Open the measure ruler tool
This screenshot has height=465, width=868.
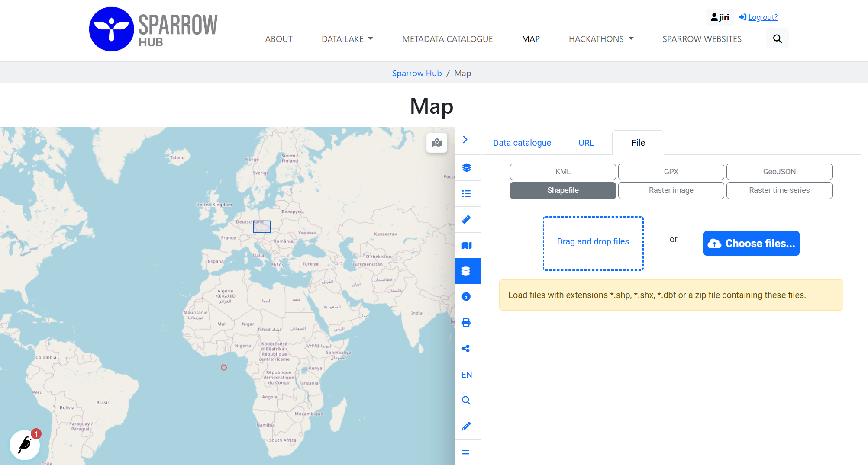pos(468,219)
